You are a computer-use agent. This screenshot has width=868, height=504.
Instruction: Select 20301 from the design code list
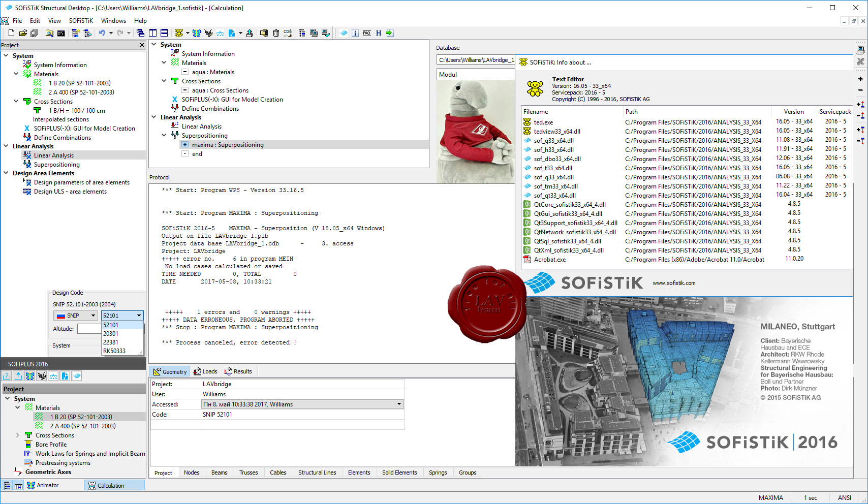pyautogui.click(x=122, y=334)
